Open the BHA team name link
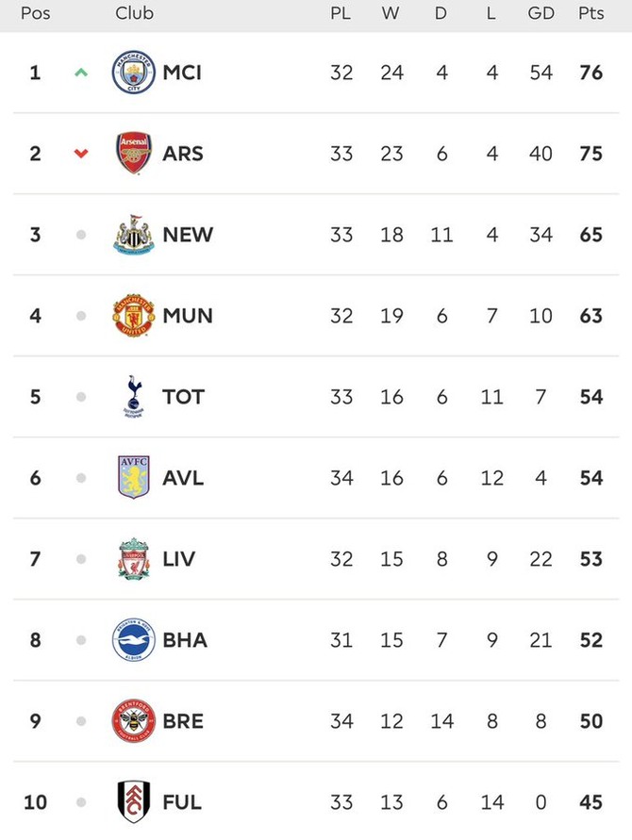This screenshot has height=840, width=632. click(x=185, y=639)
